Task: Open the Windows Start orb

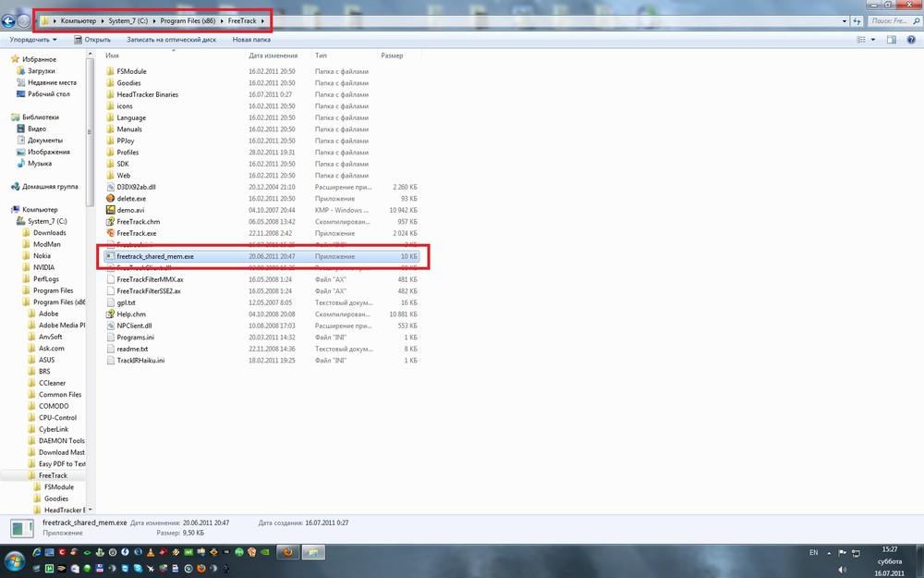Action: pos(14,561)
